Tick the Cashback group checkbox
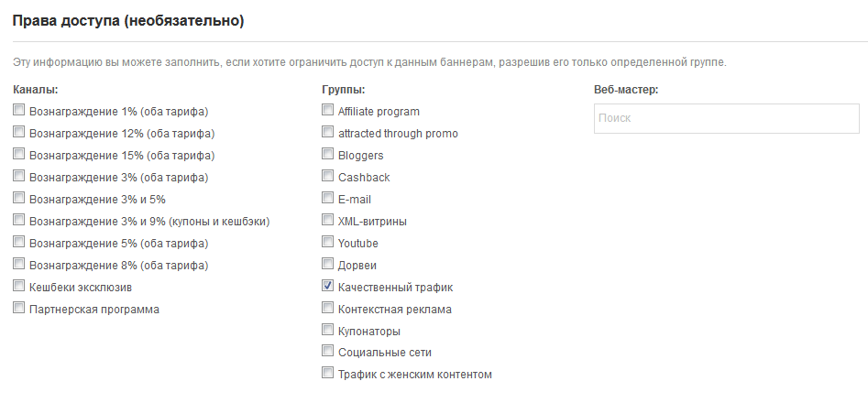 (x=328, y=177)
